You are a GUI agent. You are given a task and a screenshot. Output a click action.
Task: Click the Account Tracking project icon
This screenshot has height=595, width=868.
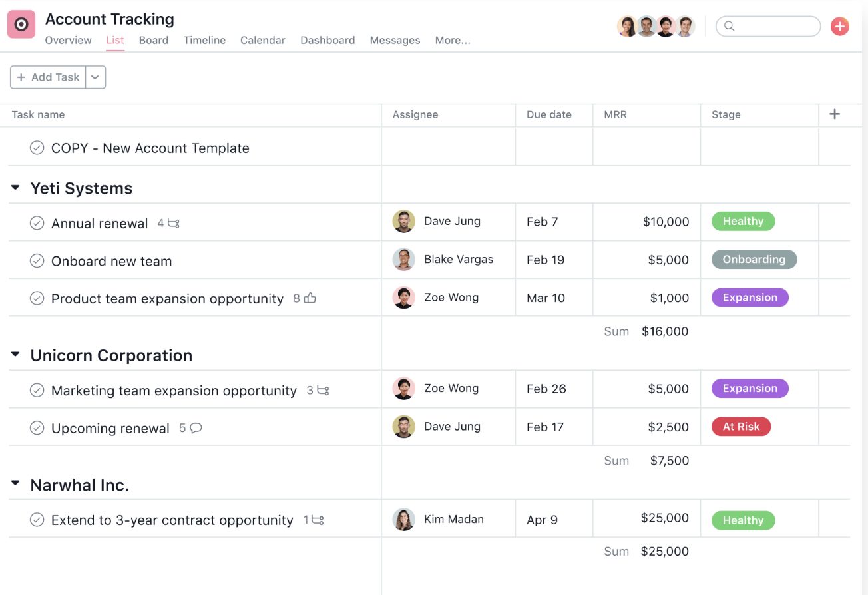21,25
